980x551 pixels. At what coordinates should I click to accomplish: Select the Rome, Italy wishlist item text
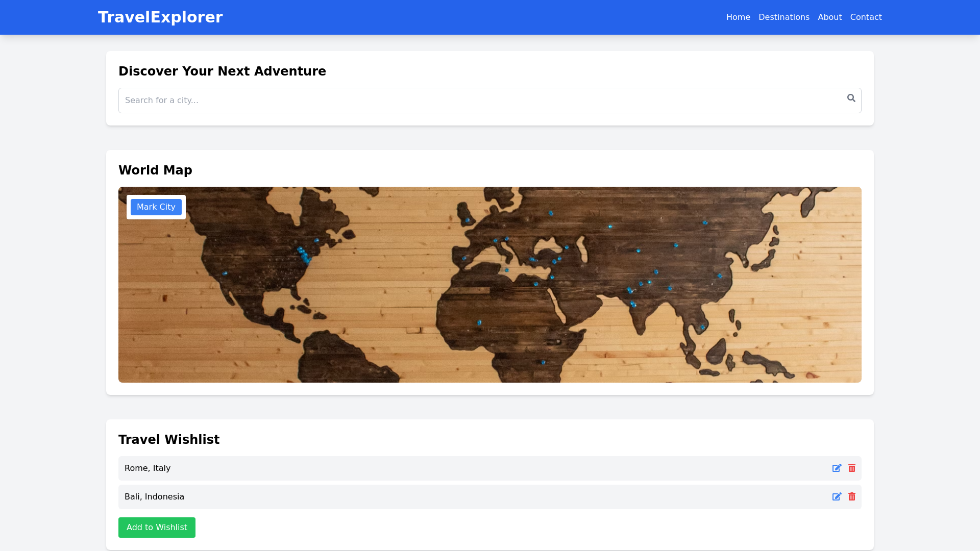148,468
